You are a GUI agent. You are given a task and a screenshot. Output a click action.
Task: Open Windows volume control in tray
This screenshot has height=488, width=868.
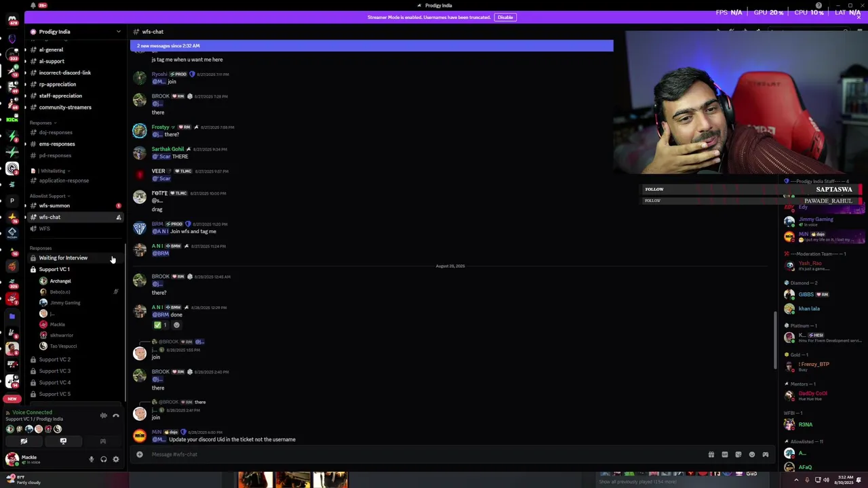pos(826,480)
